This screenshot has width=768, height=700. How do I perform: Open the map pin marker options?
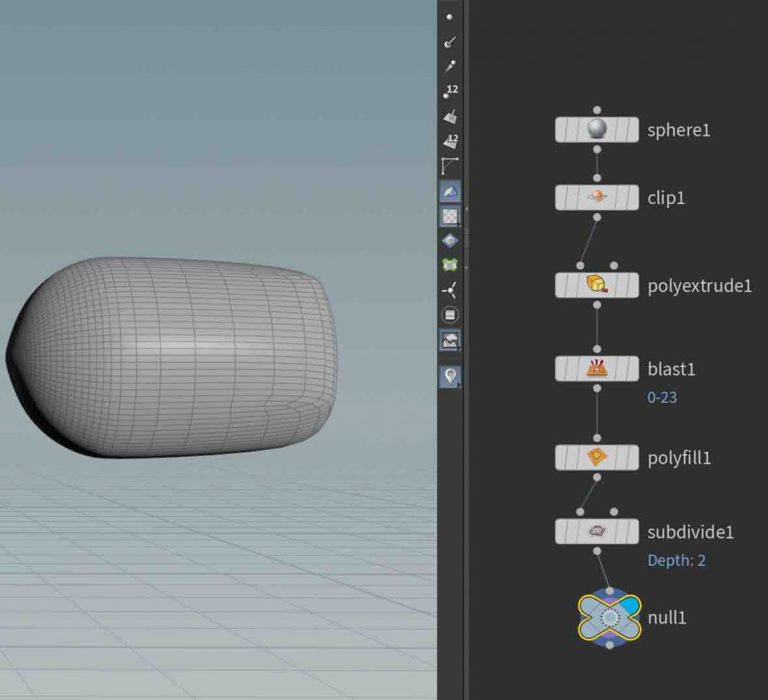pos(449,376)
